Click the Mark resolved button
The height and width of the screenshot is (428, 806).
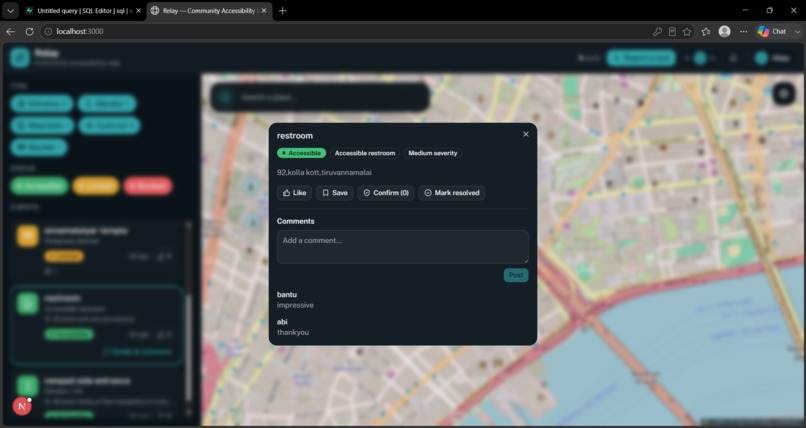pyautogui.click(x=452, y=193)
